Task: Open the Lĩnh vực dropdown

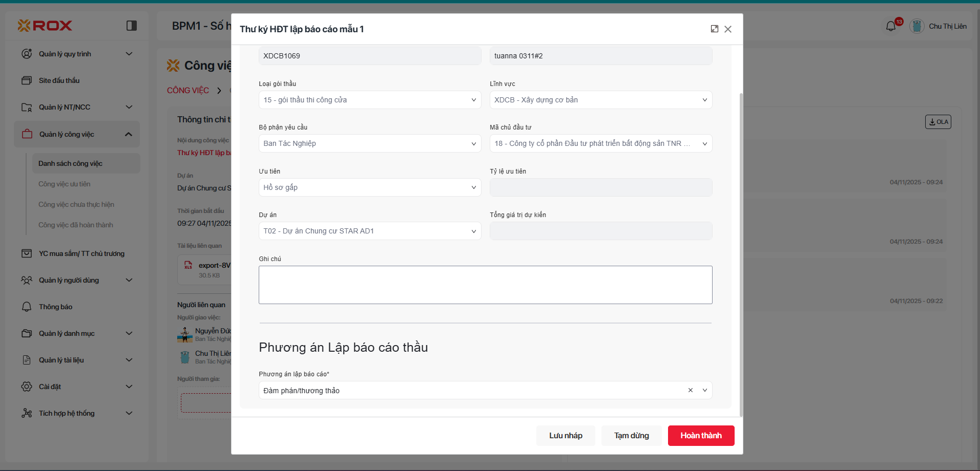Action: click(x=600, y=100)
